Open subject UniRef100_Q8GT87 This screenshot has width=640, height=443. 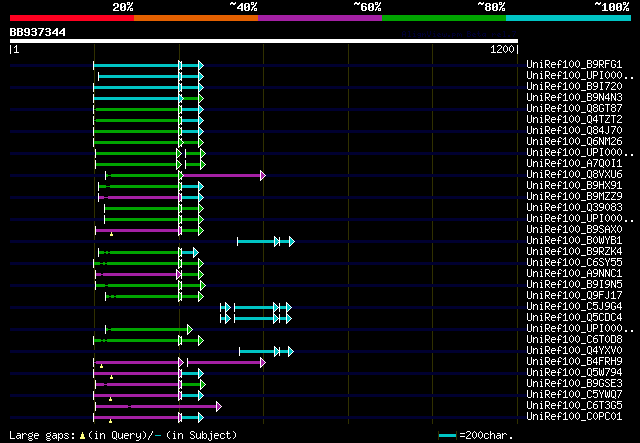click(574, 108)
